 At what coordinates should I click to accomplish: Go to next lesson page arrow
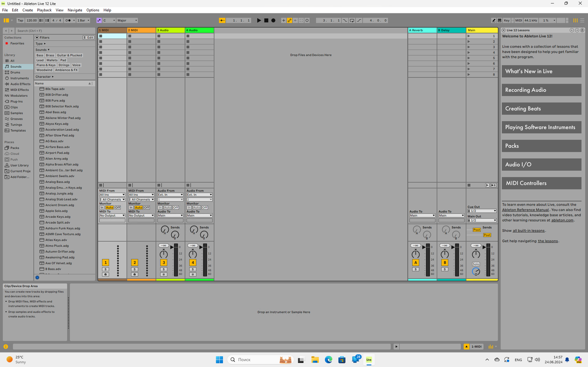click(577, 30)
